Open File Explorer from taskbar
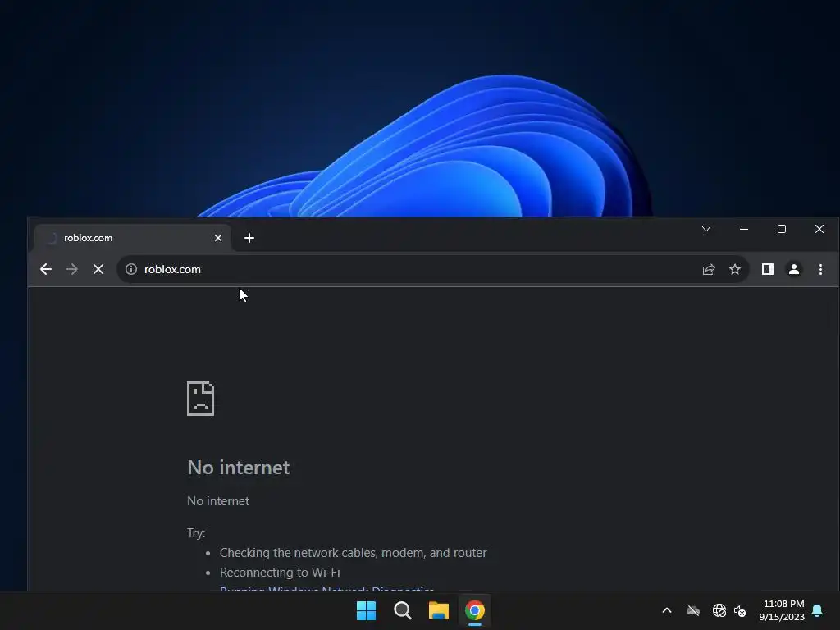 [439, 610]
